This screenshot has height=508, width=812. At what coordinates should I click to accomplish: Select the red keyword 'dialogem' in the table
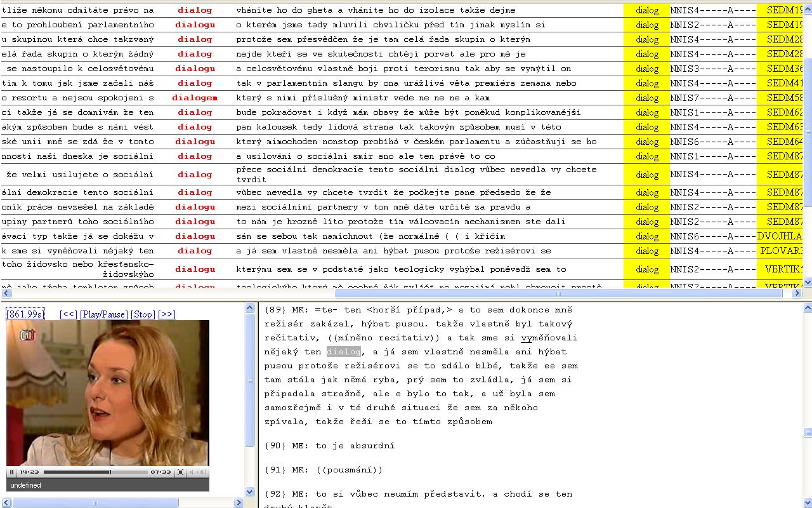point(195,98)
